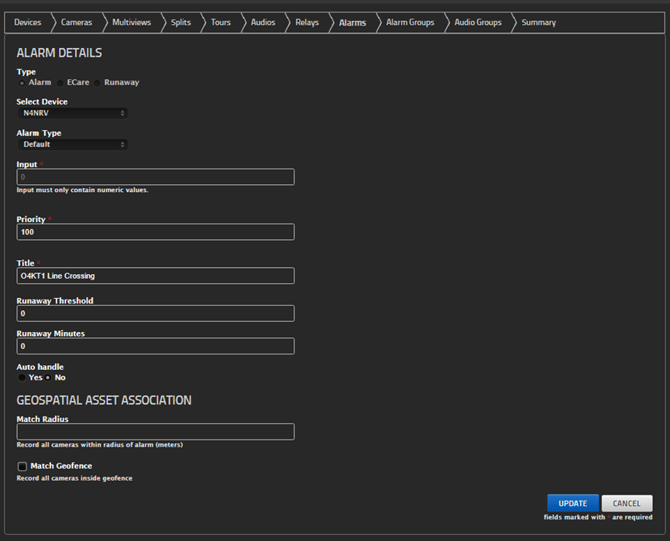Click the Match Radius input box
Viewport: 670px width, 541px height.
pyautogui.click(x=155, y=432)
